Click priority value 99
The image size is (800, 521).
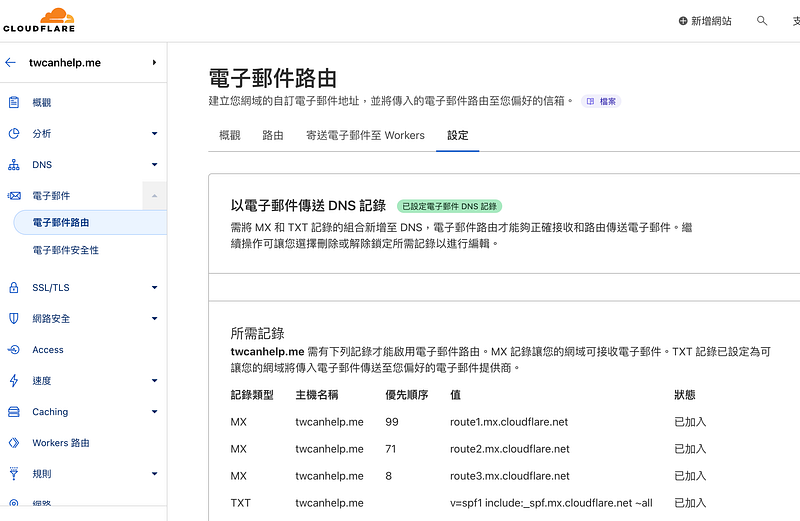click(392, 422)
